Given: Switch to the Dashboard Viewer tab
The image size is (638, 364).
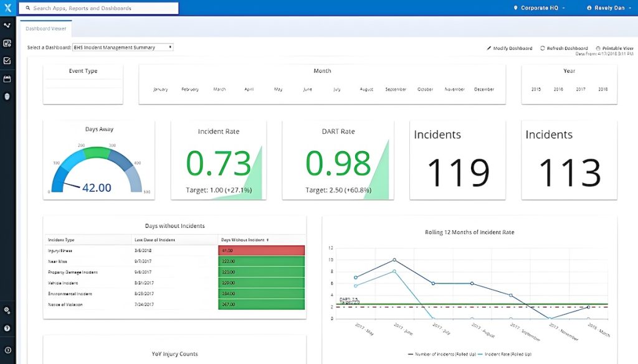Looking at the screenshot, I should click(x=45, y=28).
